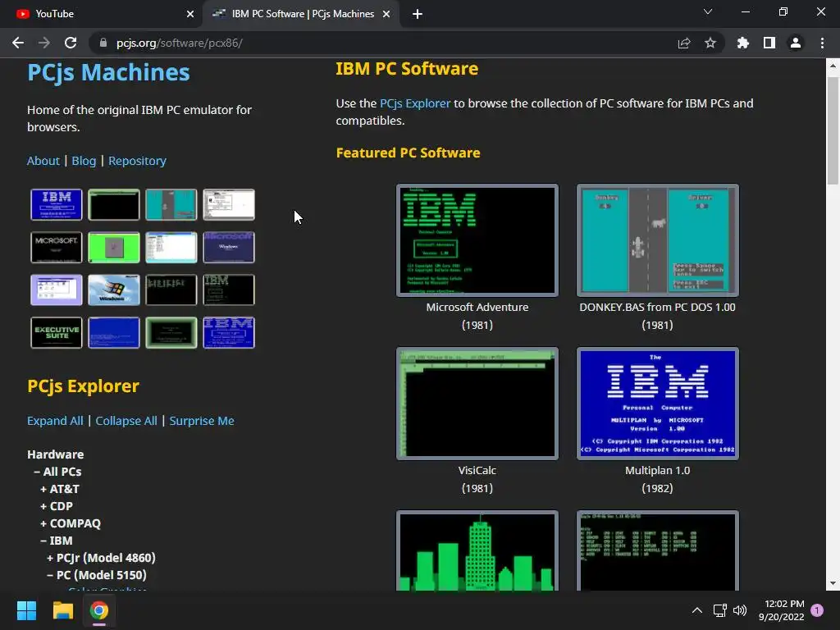The width and height of the screenshot is (840, 630).
Task: Open VisiCalc featured screenshot
Action: 477,404
